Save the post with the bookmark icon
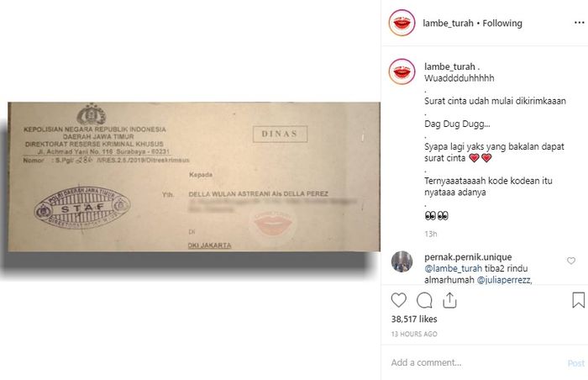This screenshot has height=380, width=588. point(578,300)
